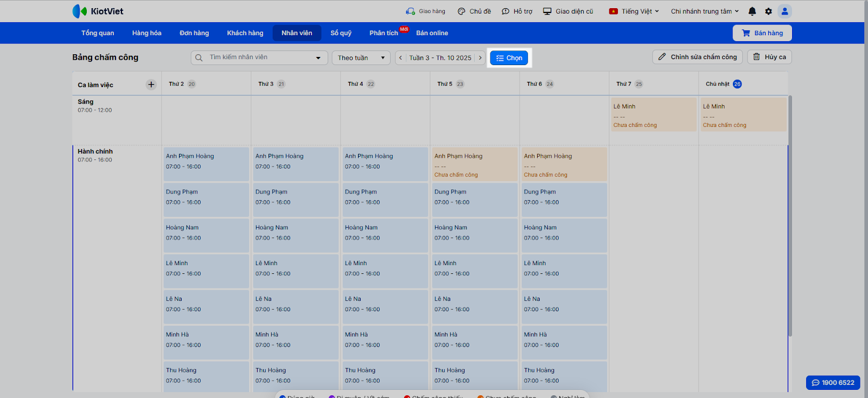Image resolution: width=868 pixels, height=398 pixels.
Task: Select Lê Minh's Thứ 7 morning shift card
Action: (x=653, y=114)
